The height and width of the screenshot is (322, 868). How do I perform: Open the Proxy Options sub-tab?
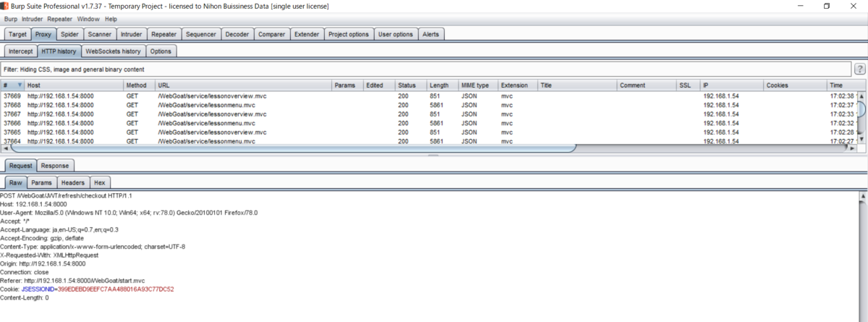[161, 51]
